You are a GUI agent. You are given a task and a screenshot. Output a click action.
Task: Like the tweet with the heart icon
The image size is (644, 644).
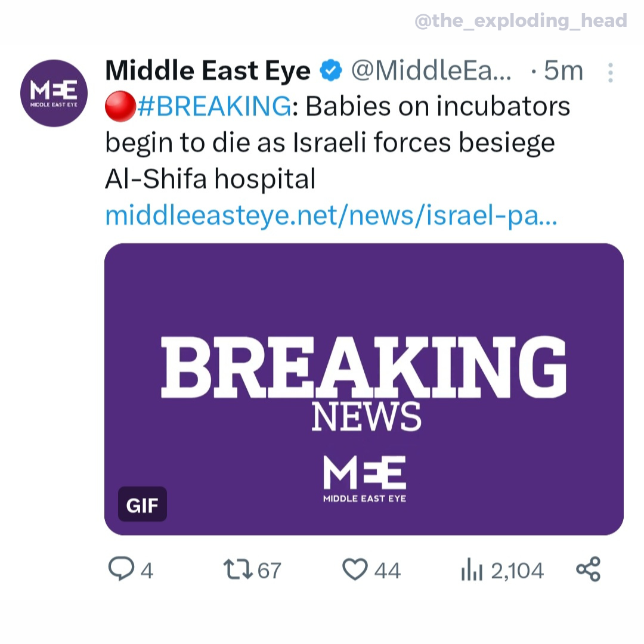pos(355,570)
